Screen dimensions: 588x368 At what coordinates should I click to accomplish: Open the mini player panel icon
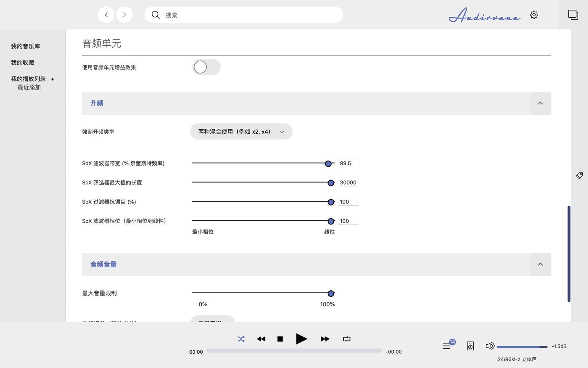tap(573, 14)
